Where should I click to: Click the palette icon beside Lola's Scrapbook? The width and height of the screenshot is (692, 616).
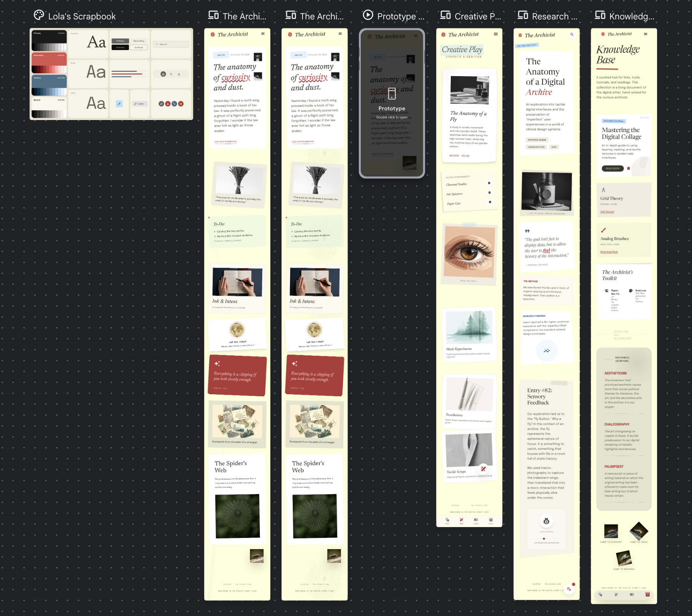[39, 15]
